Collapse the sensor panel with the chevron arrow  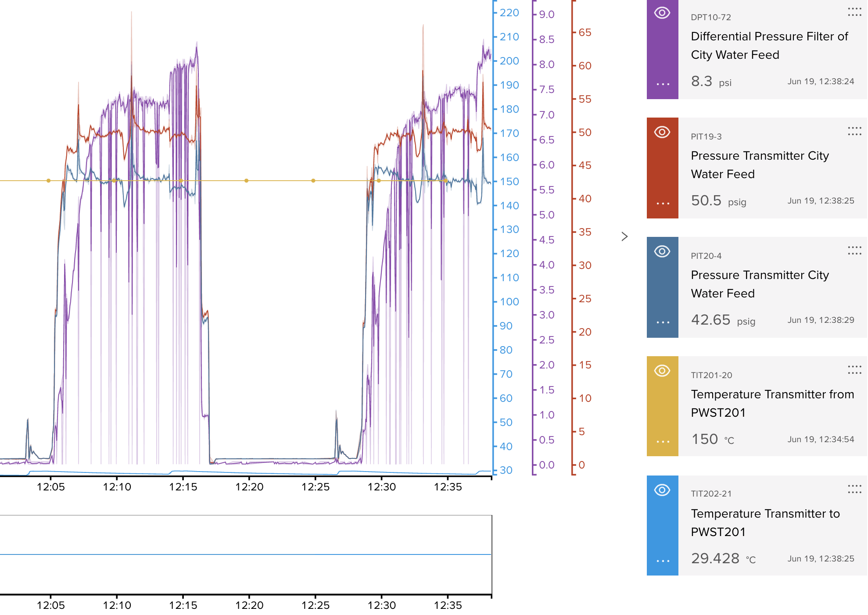[x=625, y=236]
